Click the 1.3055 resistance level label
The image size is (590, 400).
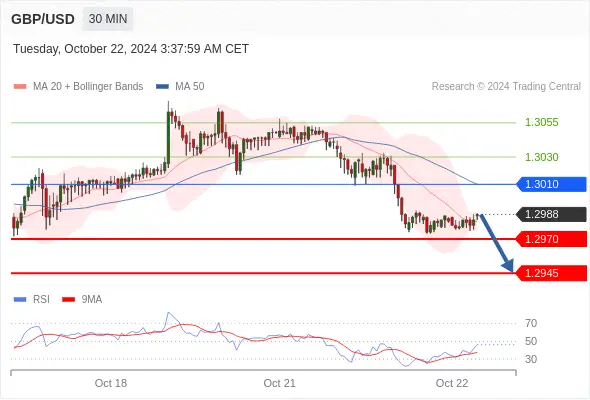pyautogui.click(x=541, y=122)
